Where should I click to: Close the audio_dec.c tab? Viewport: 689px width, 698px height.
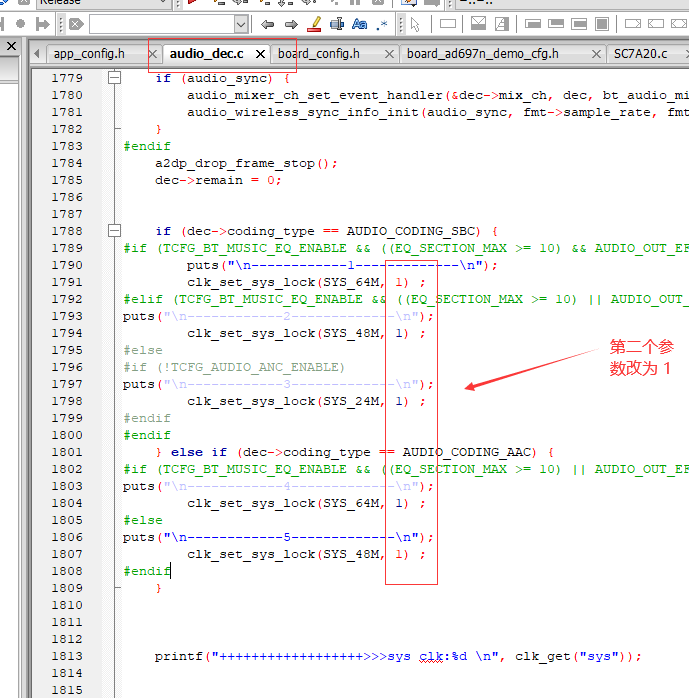260,54
